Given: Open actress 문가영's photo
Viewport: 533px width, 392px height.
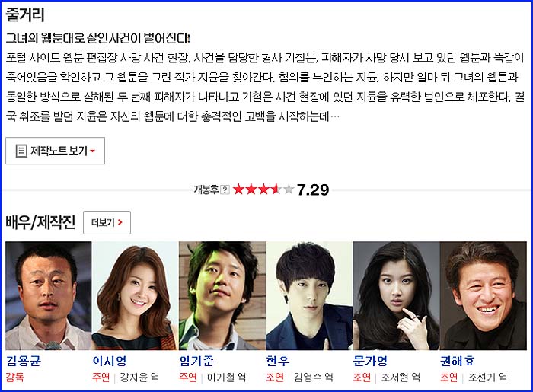Looking at the screenshot, I should coord(396,295).
